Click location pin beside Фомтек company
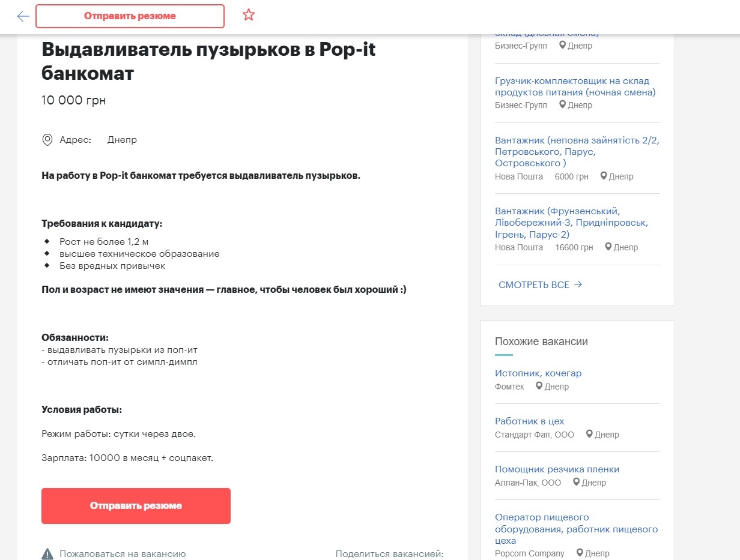 [539, 387]
